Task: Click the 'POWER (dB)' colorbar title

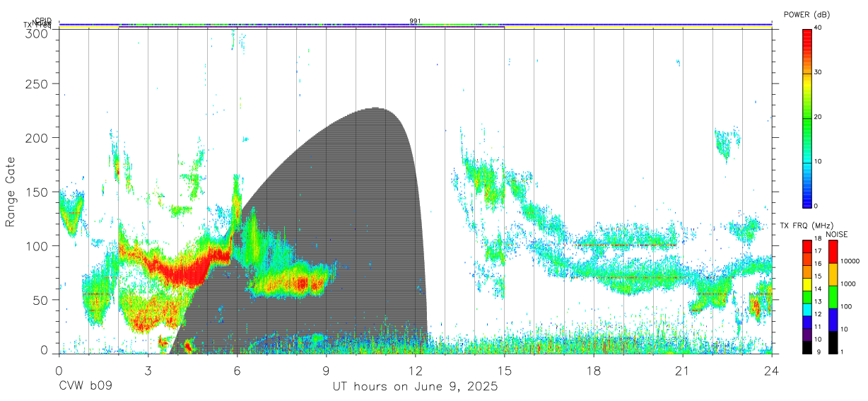Action: pyautogui.click(x=807, y=15)
